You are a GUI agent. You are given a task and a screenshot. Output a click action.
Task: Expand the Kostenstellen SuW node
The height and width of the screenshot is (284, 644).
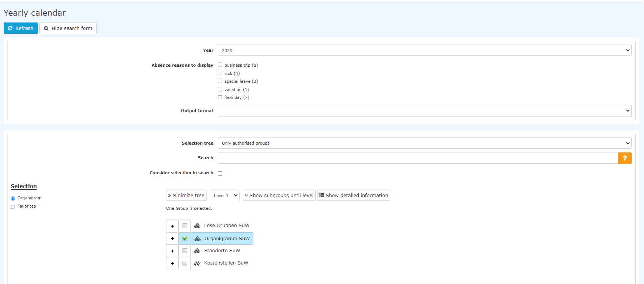point(172,263)
